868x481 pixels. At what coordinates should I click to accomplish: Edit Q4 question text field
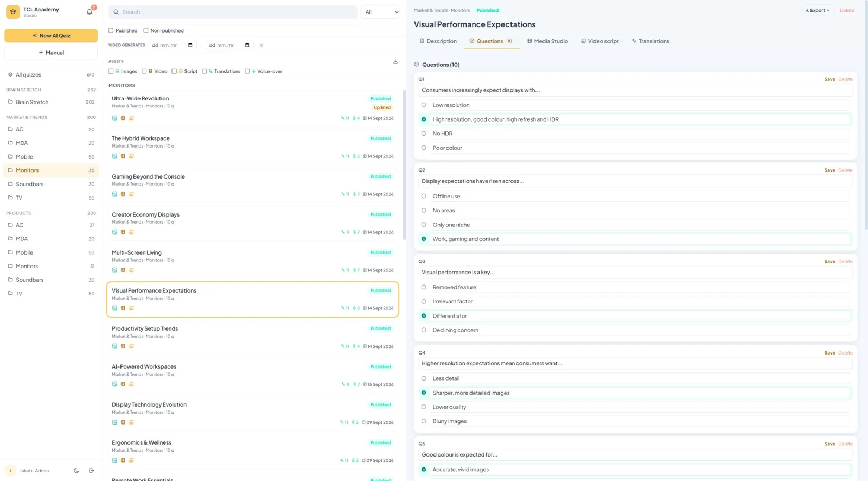click(635, 363)
